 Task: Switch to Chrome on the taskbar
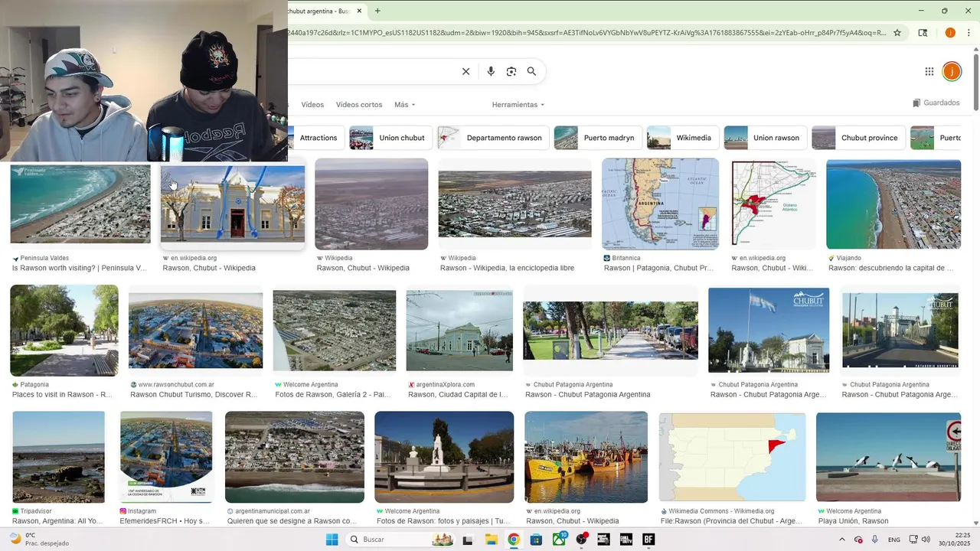[514, 540]
